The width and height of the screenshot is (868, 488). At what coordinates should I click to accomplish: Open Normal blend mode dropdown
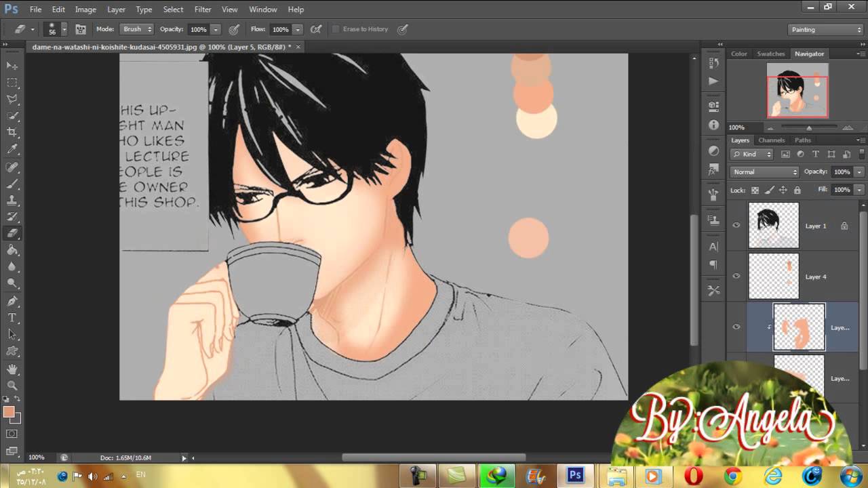pos(765,172)
